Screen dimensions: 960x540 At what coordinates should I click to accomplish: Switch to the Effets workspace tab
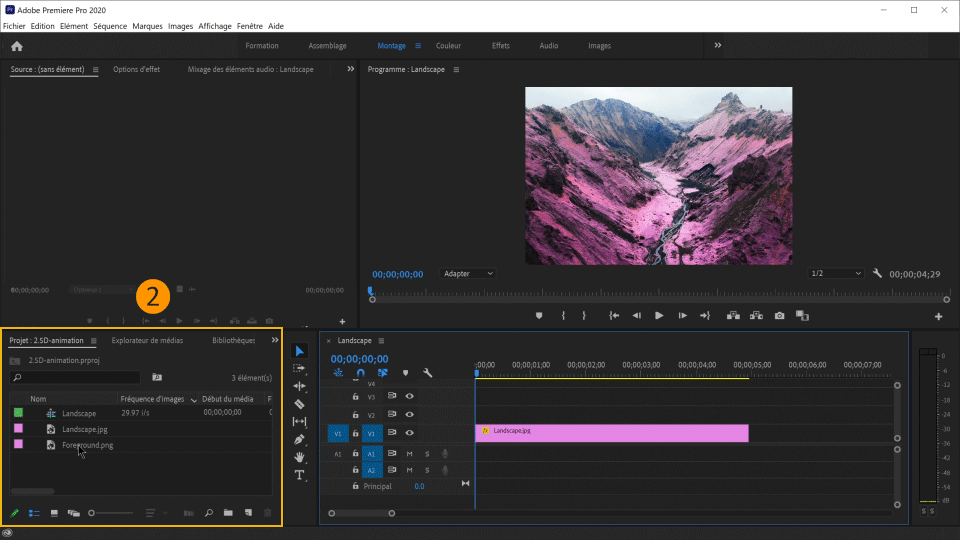pos(500,46)
